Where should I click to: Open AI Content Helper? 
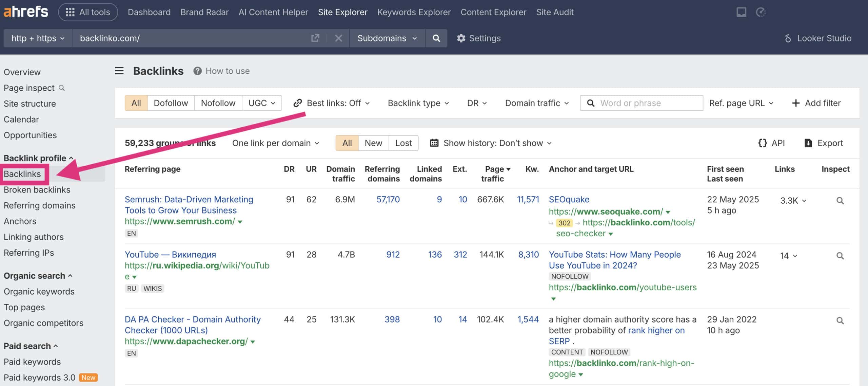tap(273, 12)
